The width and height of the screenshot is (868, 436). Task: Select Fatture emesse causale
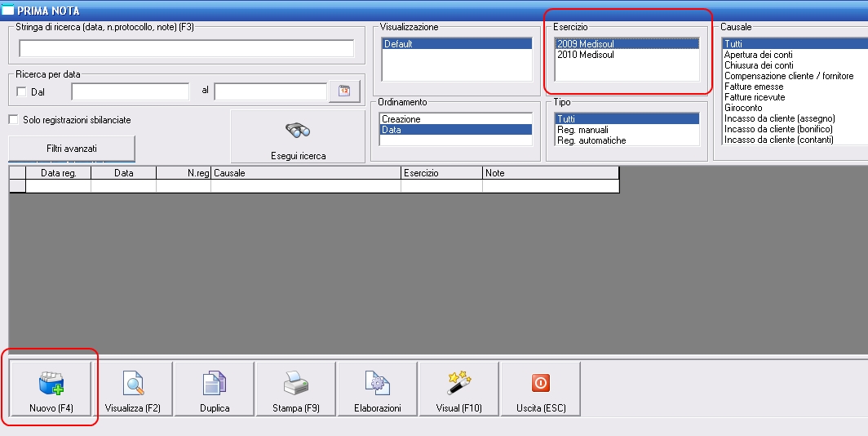795,87
